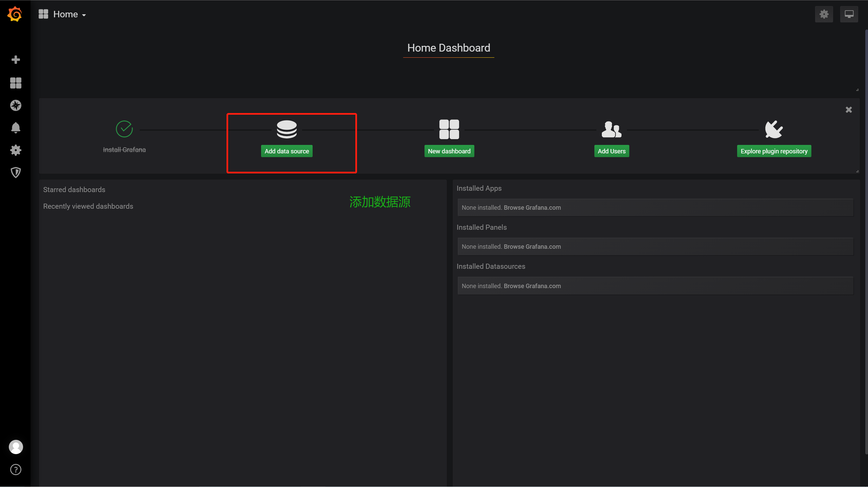Open Explore compass icon in the sidebar
The width and height of the screenshot is (868, 487).
click(16, 106)
